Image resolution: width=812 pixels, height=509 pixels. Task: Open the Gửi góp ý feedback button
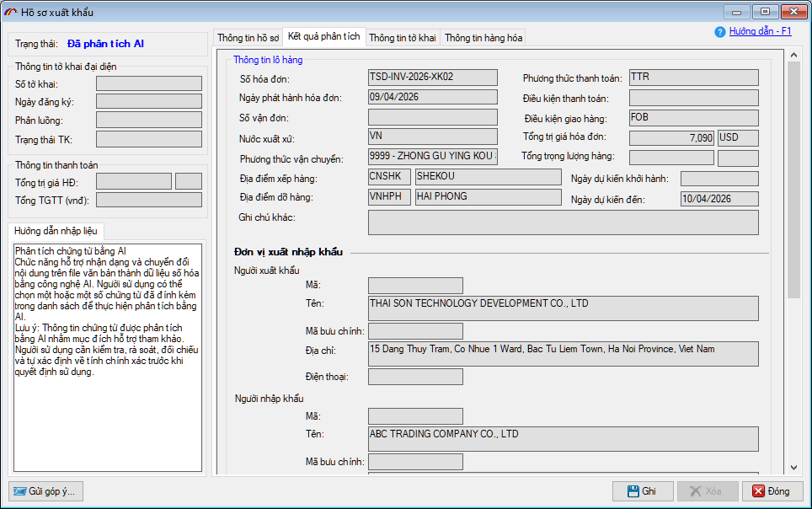tap(45, 491)
